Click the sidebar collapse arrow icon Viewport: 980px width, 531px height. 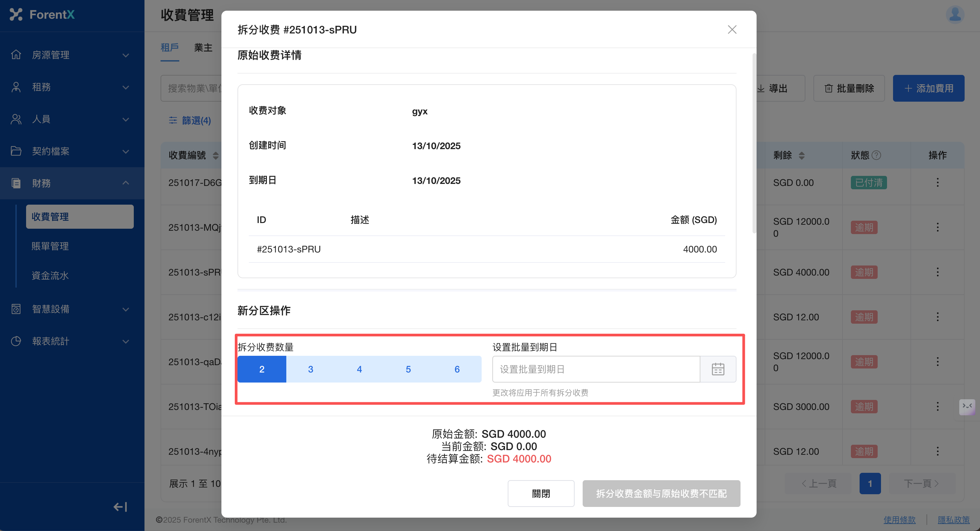120,507
